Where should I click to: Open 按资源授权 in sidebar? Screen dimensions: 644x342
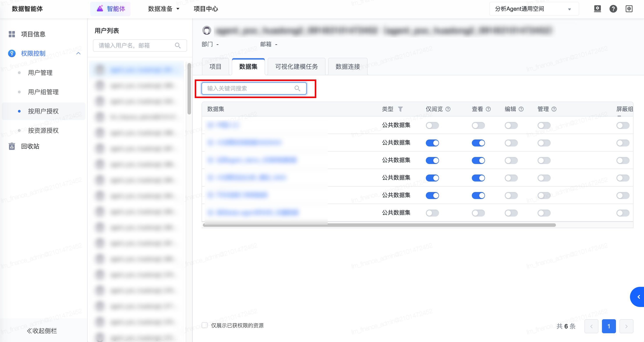click(x=43, y=130)
